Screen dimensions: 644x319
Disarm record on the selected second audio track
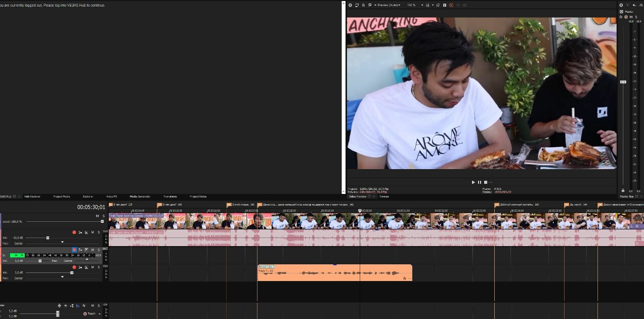tap(74, 250)
